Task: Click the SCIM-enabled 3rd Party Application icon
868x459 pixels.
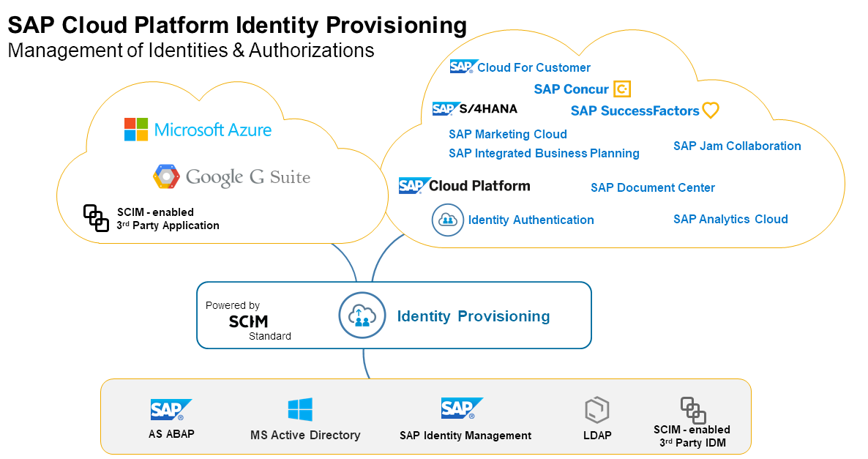Action: coord(96,218)
